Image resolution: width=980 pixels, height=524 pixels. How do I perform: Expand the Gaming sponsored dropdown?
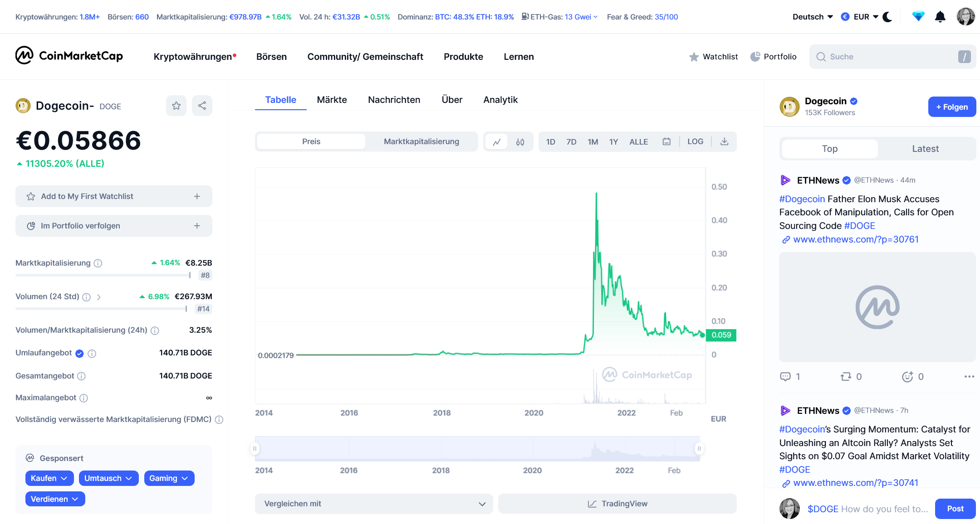pyautogui.click(x=169, y=478)
